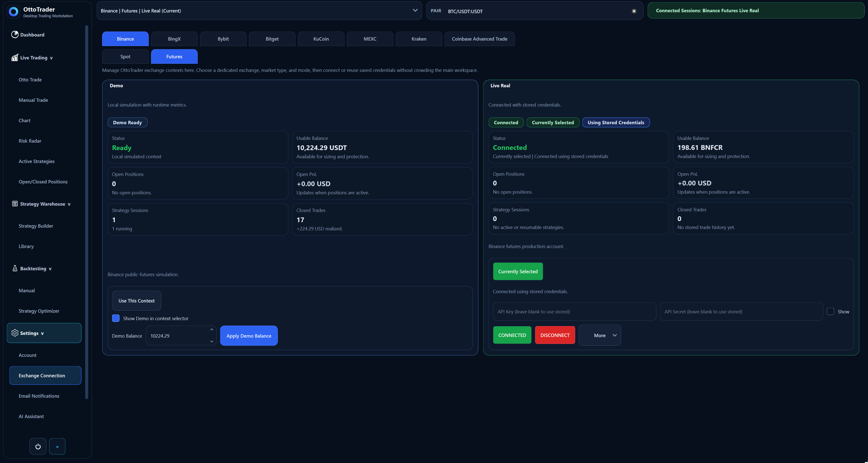Image resolution: width=868 pixels, height=463 pixels.
Task: Collapse the sidebar with the arrow button
Action: pos(57,446)
